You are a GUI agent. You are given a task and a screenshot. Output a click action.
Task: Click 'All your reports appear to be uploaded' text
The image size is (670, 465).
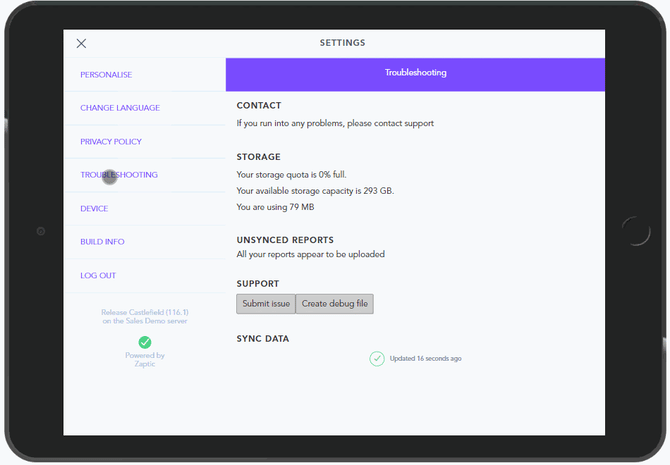tap(311, 254)
